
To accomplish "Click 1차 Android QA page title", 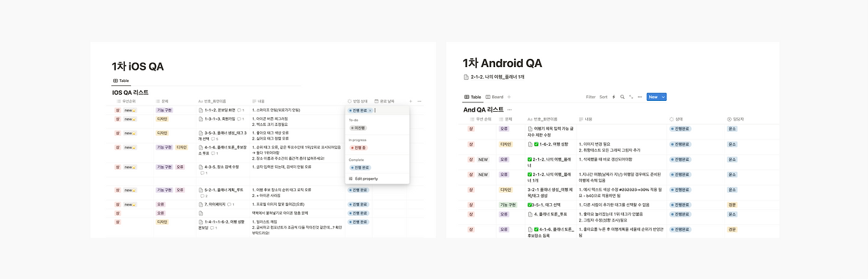I will [502, 63].
